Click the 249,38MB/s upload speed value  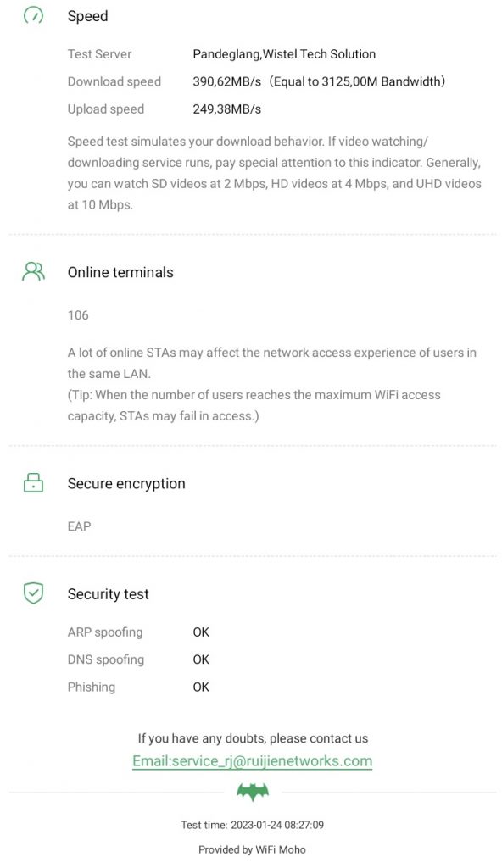coord(226,109)
